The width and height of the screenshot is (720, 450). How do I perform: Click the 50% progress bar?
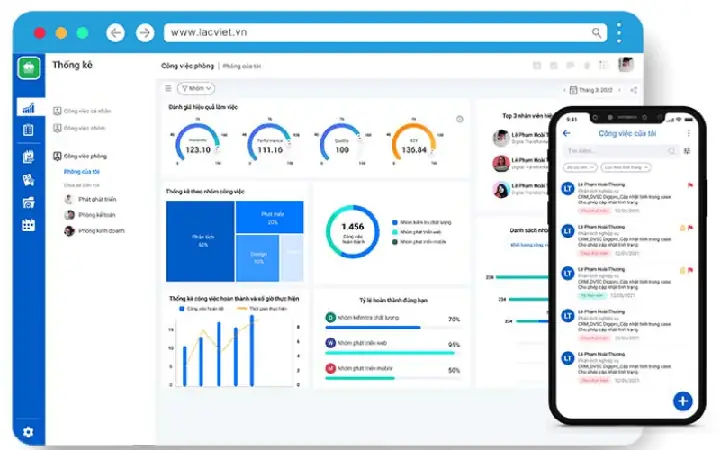tap(393, 378)
